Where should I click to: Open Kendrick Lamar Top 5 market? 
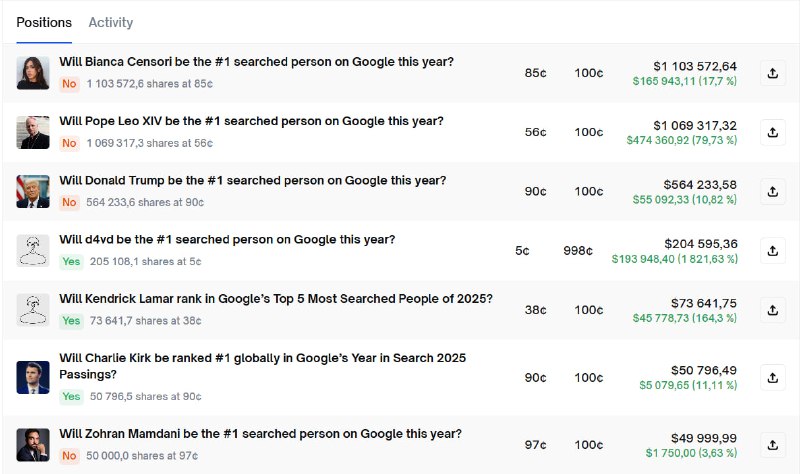coord(276,298)
